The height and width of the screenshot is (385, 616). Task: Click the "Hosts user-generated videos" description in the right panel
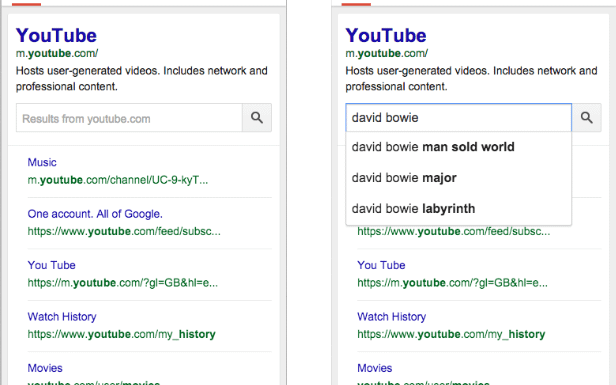click(x=471, y=79)
